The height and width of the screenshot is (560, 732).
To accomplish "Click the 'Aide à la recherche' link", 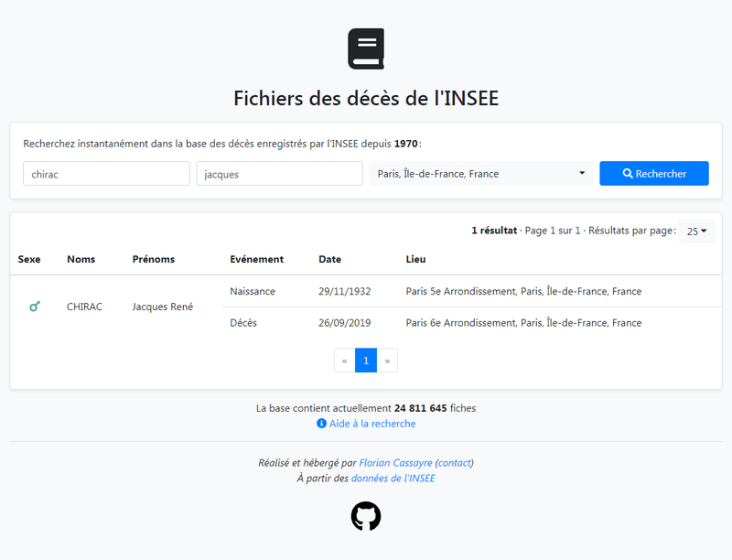I will pos(372,423).
